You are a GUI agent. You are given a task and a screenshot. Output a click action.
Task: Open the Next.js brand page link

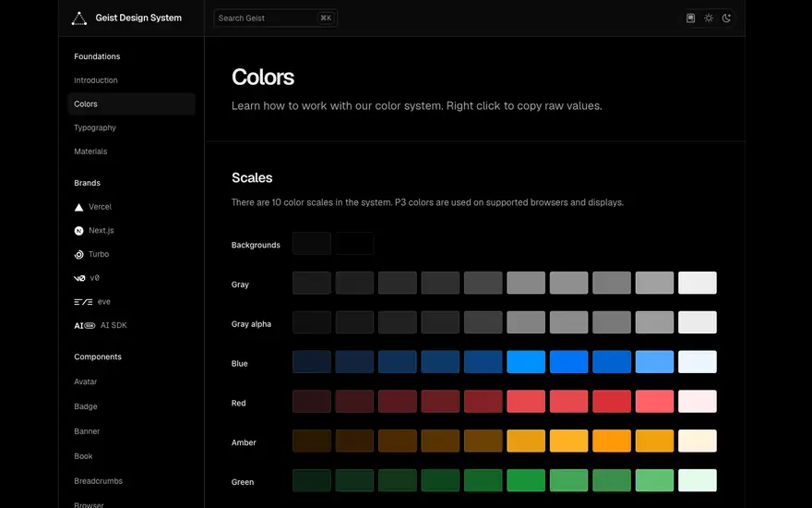pos(101,231)
